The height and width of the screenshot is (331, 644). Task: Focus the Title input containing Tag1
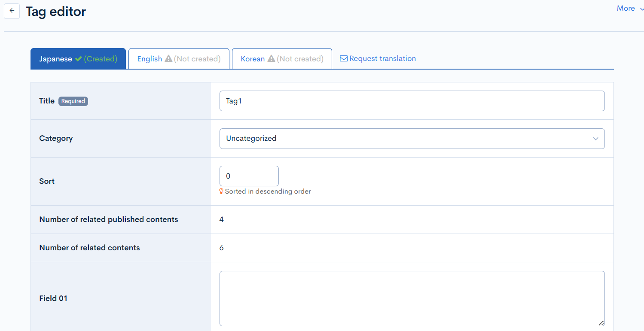point(412,101)
